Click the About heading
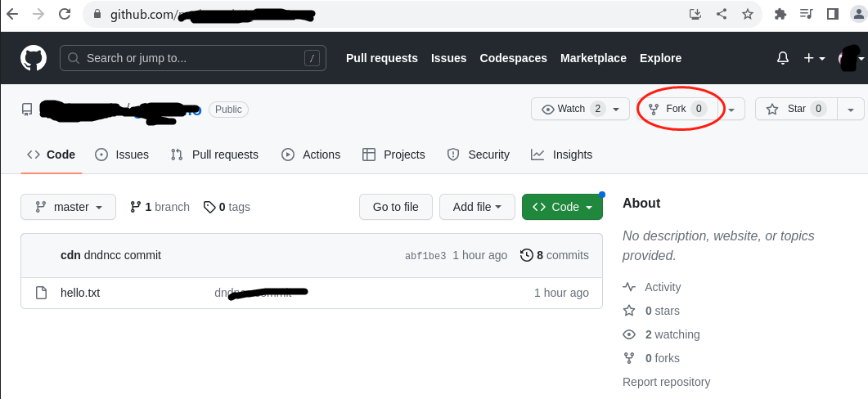 pos(641,203)
